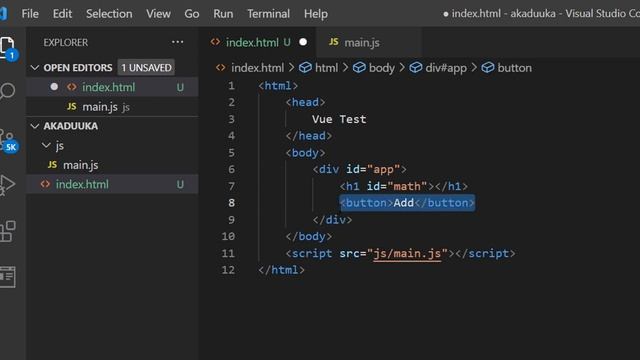The width and height of the screenshot is (640, 360).
Task: Click the html symbol icon in breadcrumbs
Action: pos(305,67)
